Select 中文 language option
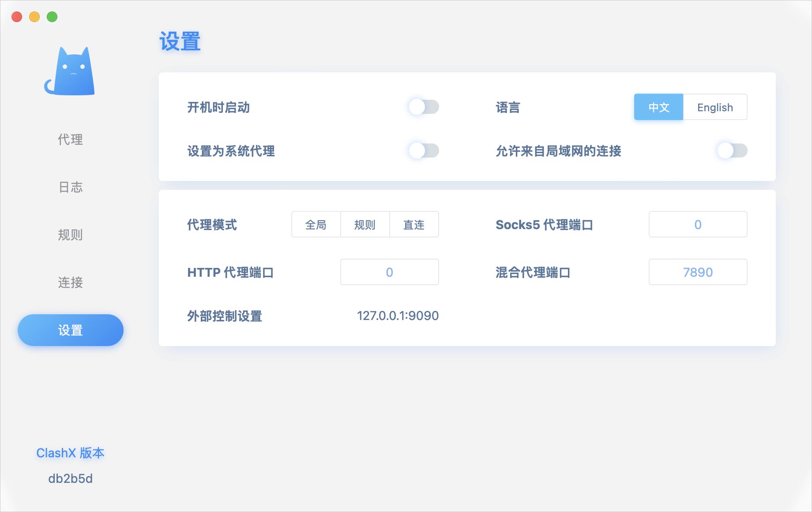The image size is (812, 512). (x=658, y=107)
